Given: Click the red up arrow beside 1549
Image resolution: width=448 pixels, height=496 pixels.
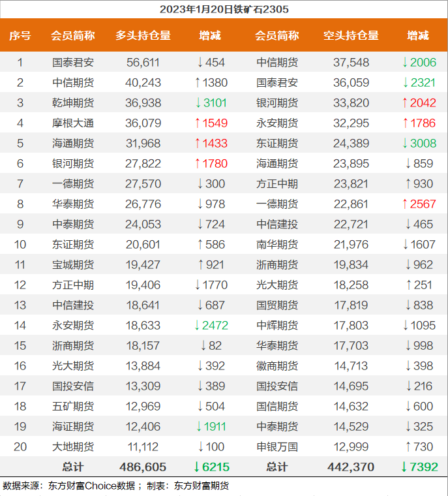Looking at the screenshot, I should coord(199,123).
